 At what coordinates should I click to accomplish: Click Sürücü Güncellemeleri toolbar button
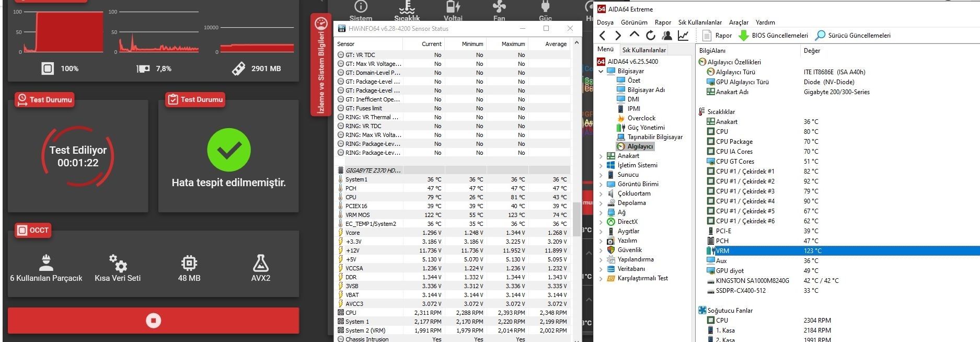point(852,36)
